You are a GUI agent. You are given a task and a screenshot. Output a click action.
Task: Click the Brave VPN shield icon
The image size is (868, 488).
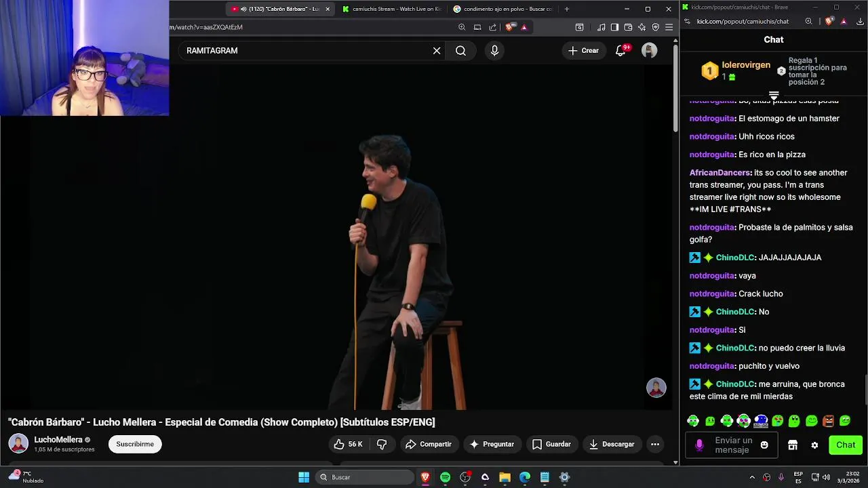click(655, 27)
